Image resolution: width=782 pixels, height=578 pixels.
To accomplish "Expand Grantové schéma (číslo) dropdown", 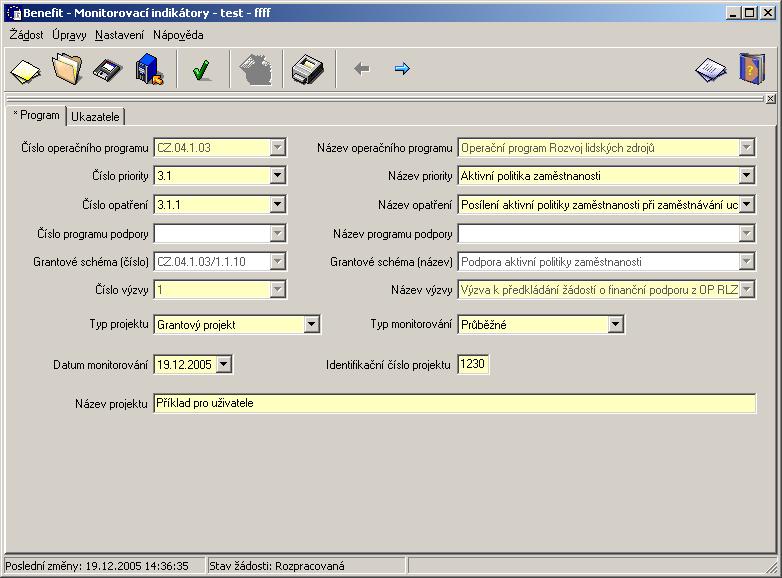I will point(277,261).
